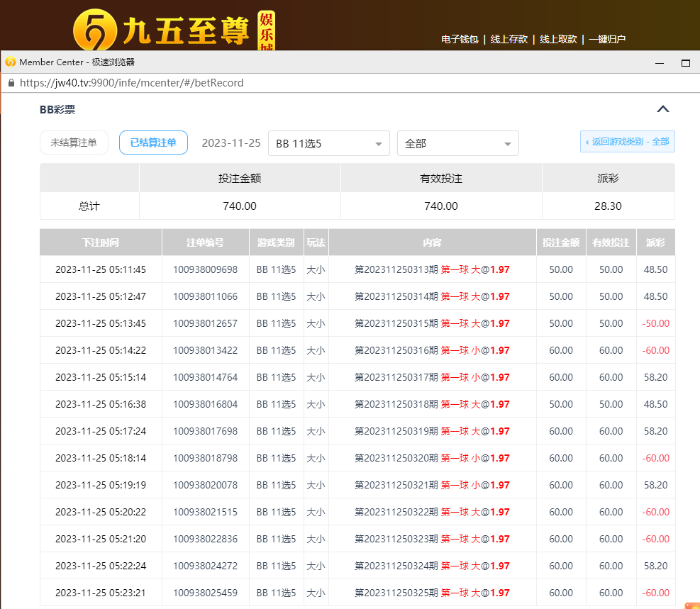Switch to 已结算注单 tab
Screen dimensions: 700x609
pos(153,143)
